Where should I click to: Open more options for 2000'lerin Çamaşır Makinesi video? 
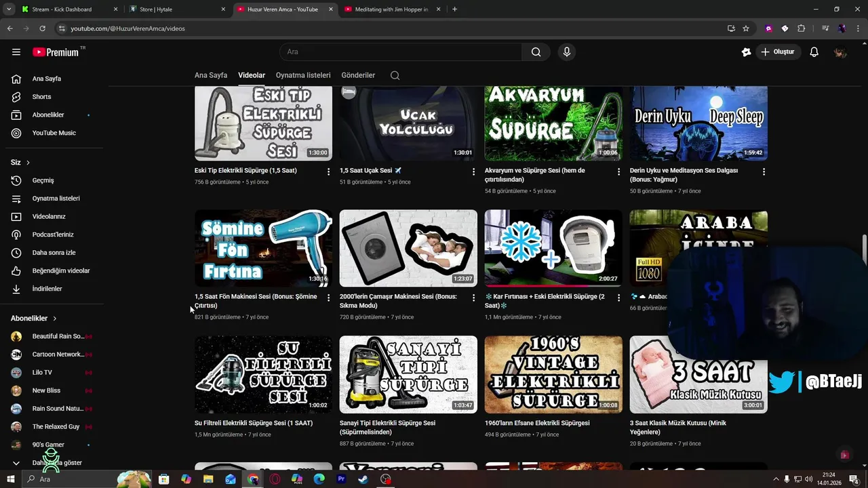473,298
